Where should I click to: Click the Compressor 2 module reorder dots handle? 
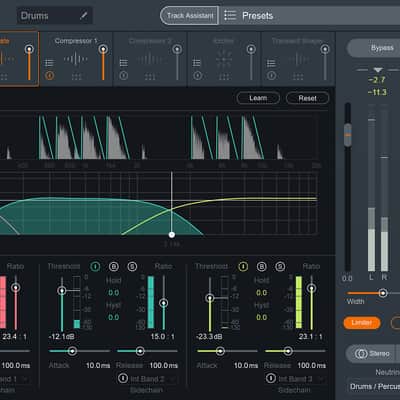150,77
